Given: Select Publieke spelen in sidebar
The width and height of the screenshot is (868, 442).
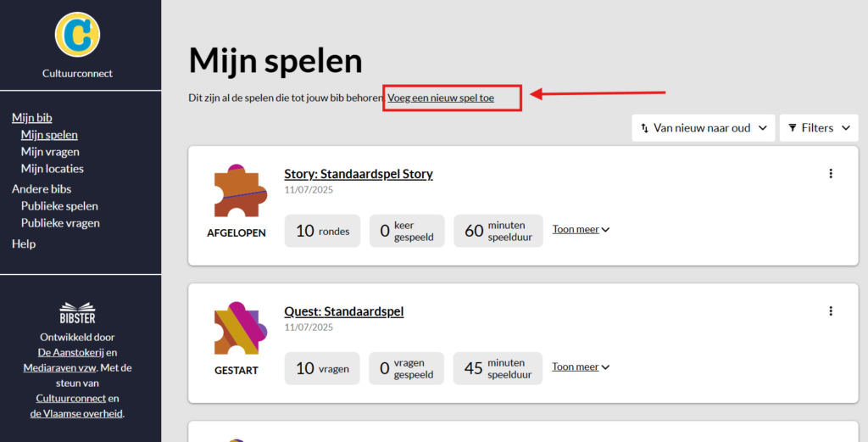Looking at the screenshot, I should 59,206.
